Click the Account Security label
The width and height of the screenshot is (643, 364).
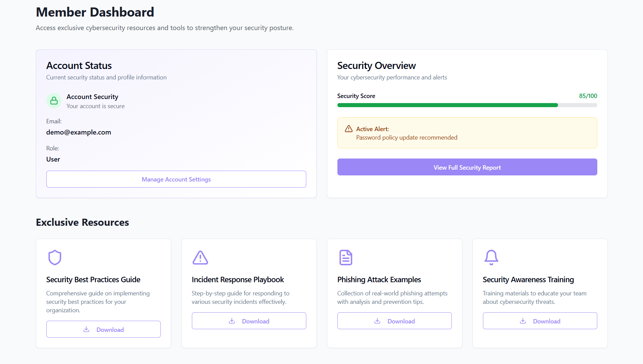[x=92, y=97]
